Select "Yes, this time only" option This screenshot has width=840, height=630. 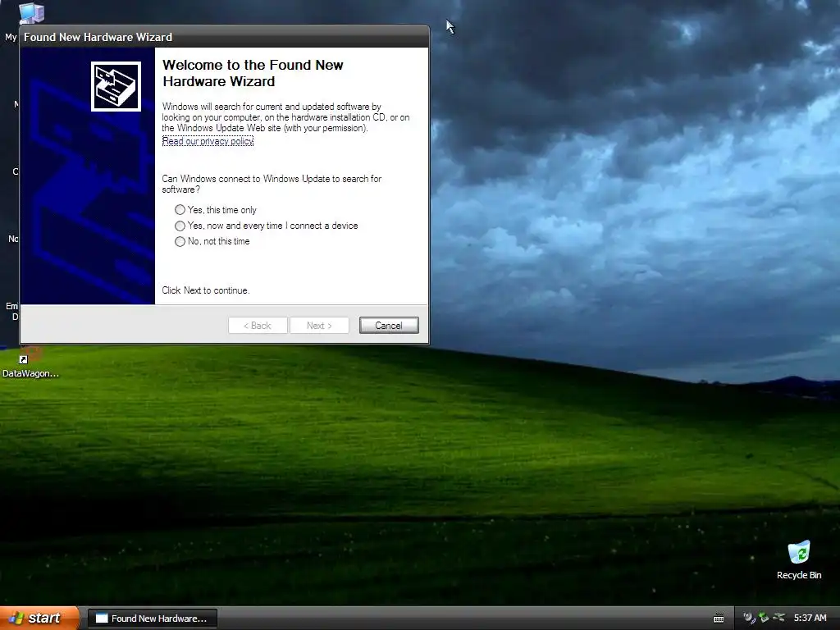(216, 210)
